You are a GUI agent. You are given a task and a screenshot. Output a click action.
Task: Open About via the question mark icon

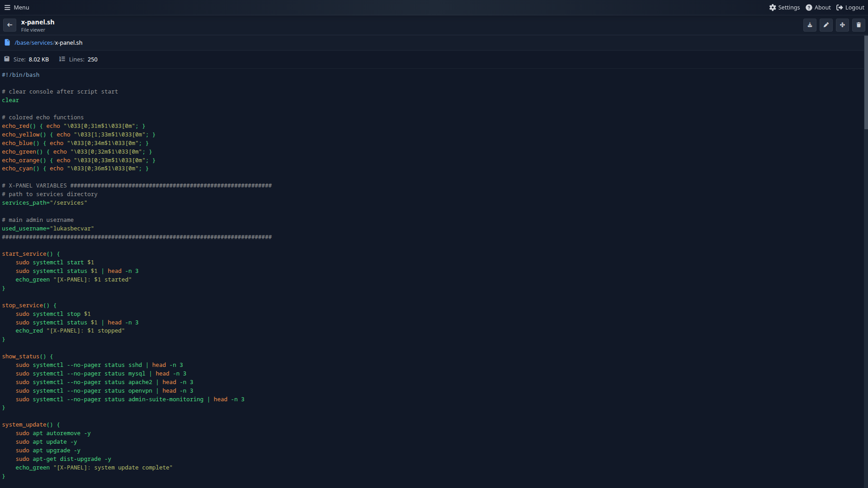click(808, 7)
